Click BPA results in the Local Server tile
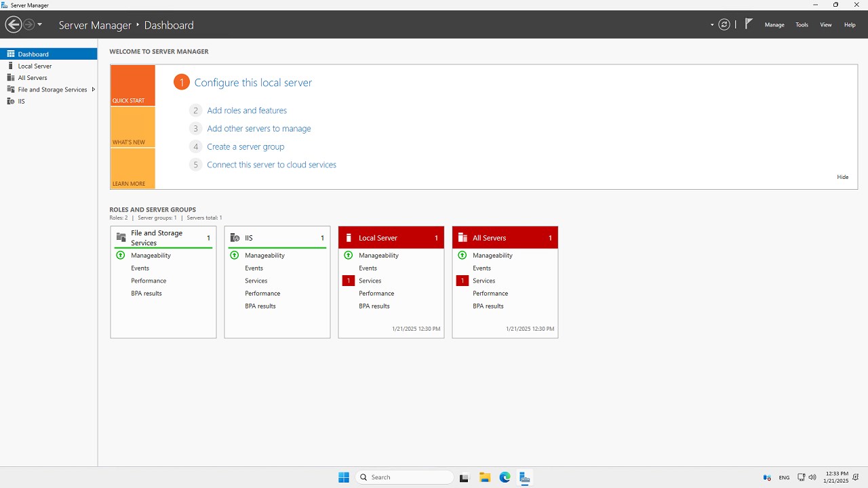Image resolution: width=868 pixels, height=488 pixels. (374, 306)
